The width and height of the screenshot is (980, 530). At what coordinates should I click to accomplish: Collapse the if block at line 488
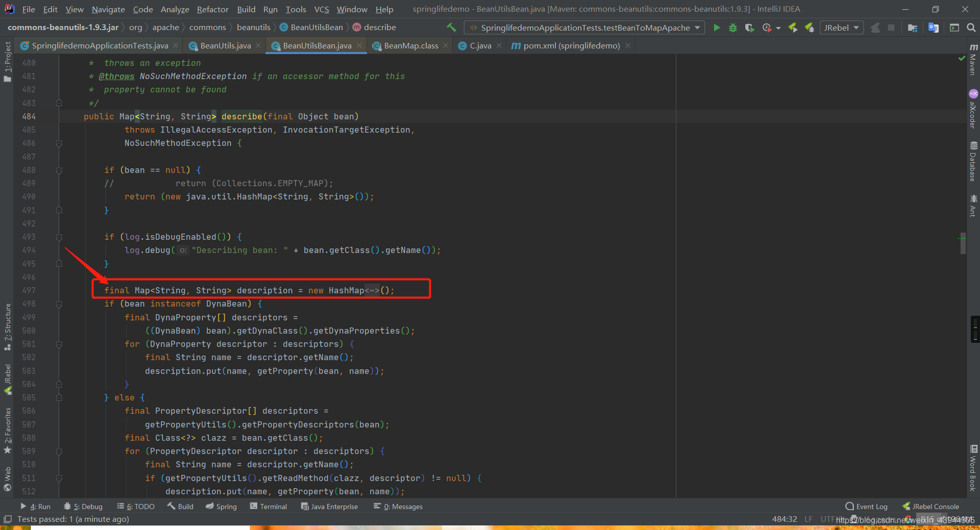(x=59, y=170)
